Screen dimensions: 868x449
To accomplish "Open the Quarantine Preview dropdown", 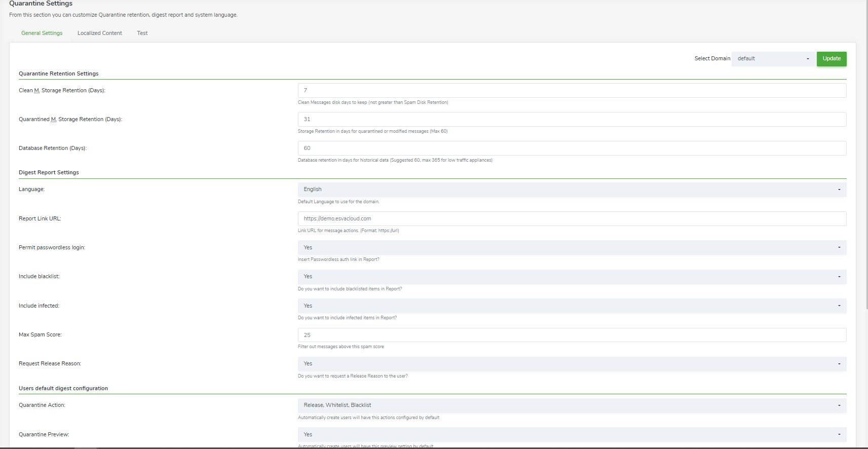I will click(x=572, y=434).
